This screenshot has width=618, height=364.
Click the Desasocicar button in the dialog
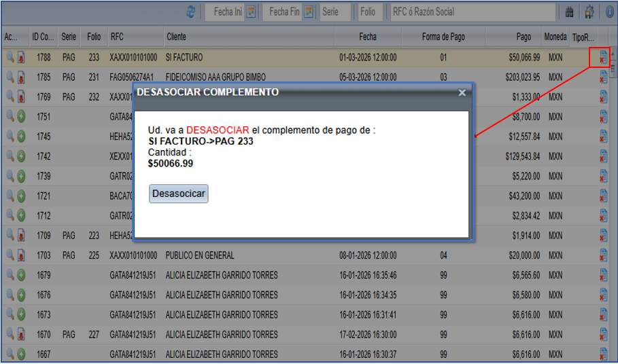click(178, 194)
